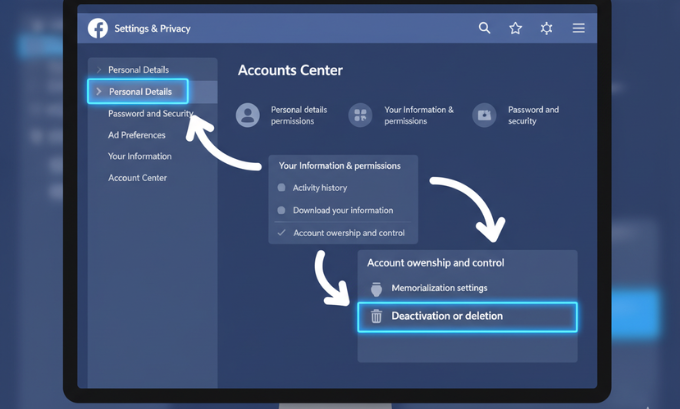Click the star icon in top bar
The height and width of the screenshot is (409, 680).
(516, 29)
